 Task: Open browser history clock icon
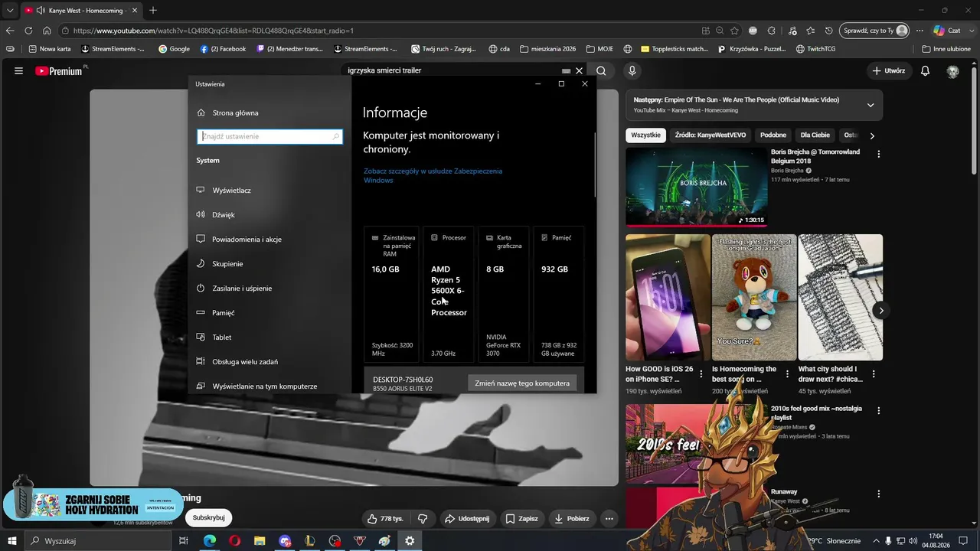(x=828, y=31)
